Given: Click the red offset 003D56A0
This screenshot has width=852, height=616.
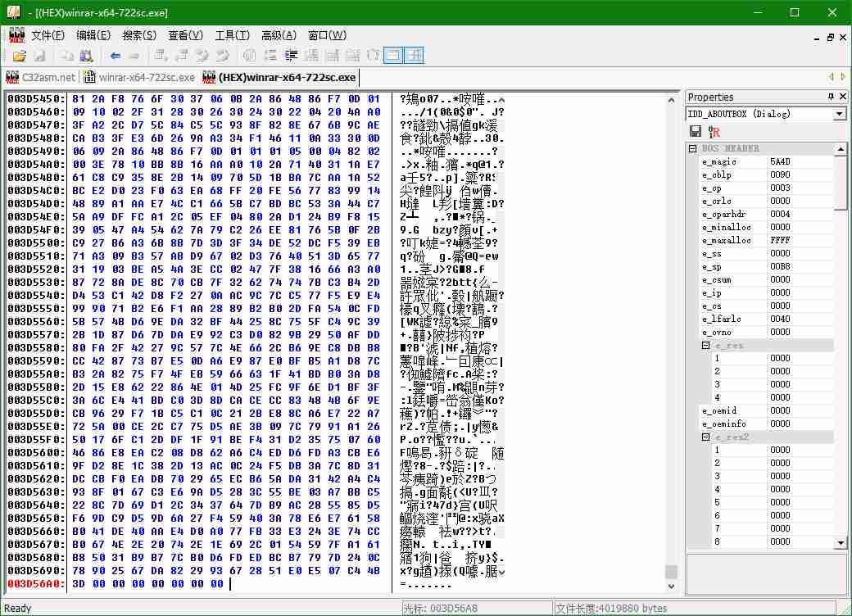Looking at the screenshot, I should pyautogui.click(x=36, y=584).
